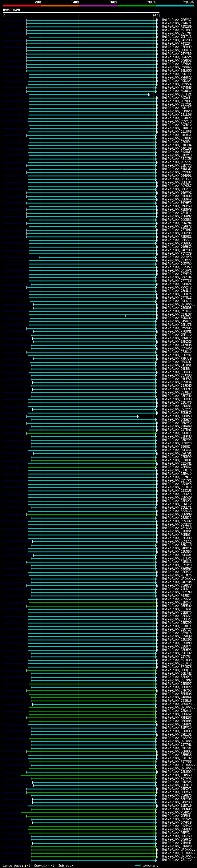Click the green alignment bar for UniRef100_C0GDL1
Image resolution: width=197 pixels, height=868 pixels.
coord(92,433)
